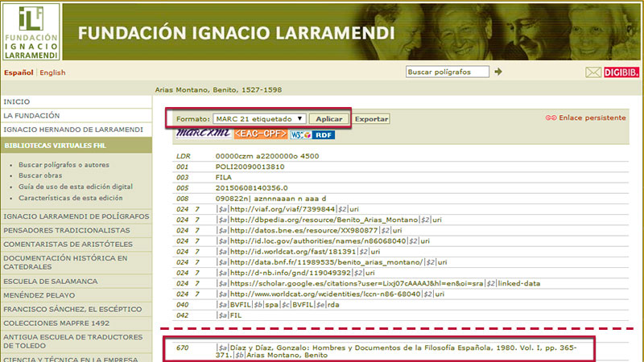This screenshot has height=362, width=644.
Task: Click the 001 value POLI20090013810
Action: [x=250, y=167]
